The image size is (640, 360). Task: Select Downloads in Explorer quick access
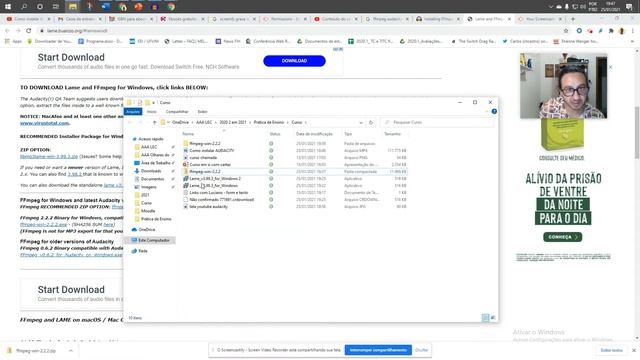pyautogui.click(x=151, y=171)
